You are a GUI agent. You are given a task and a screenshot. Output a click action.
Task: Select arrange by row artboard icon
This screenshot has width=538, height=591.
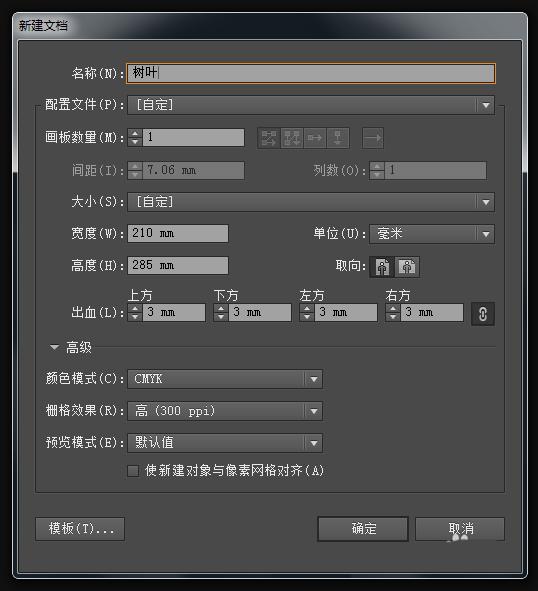(315, 138)
